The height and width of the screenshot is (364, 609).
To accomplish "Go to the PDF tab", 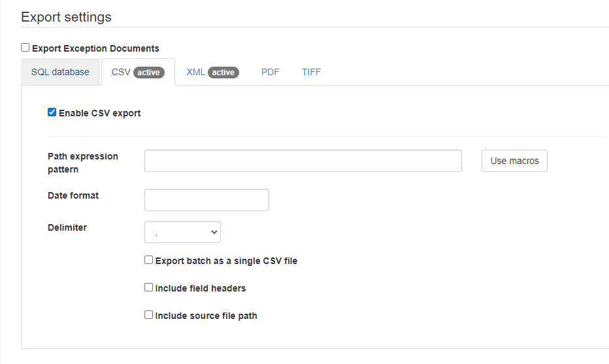I will 270,72.
